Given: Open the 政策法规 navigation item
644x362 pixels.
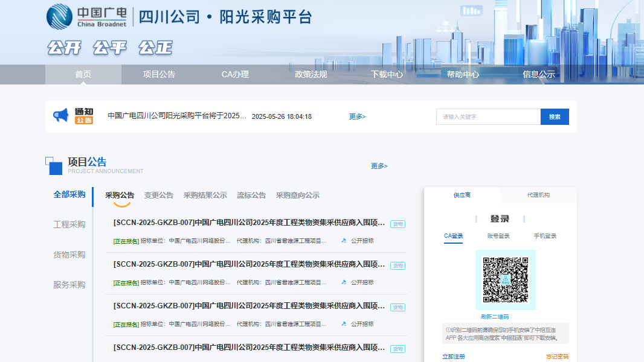Looking at the screenshot, I should [x=311, y=74].
